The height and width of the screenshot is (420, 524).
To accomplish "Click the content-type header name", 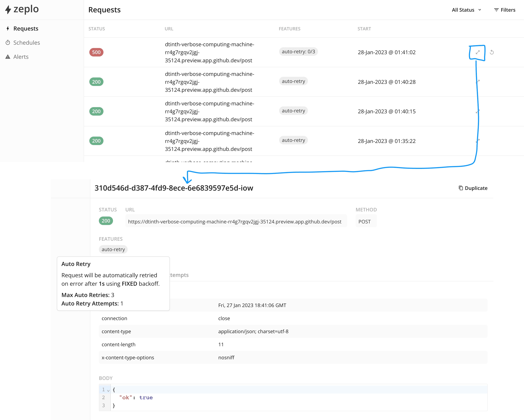I will 116,331.
